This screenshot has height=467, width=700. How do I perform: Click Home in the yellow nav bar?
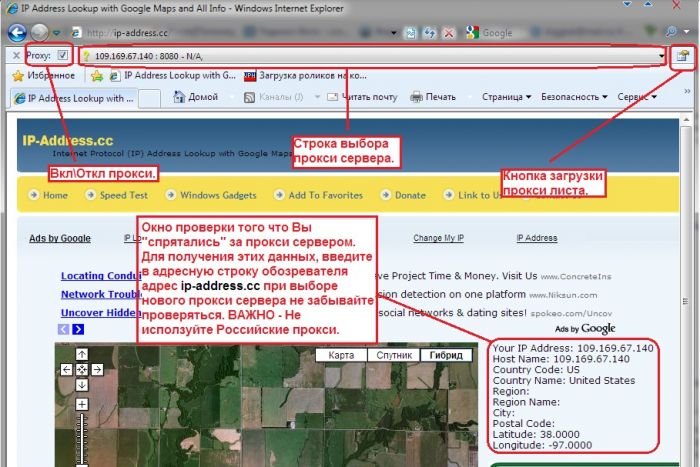[48, 196]
